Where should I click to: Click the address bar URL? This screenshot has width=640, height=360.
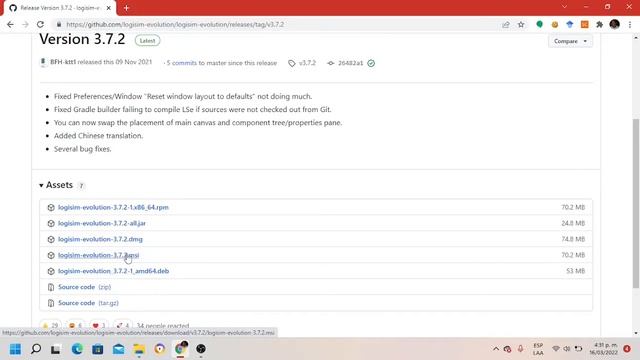click(x=175, y=24)
